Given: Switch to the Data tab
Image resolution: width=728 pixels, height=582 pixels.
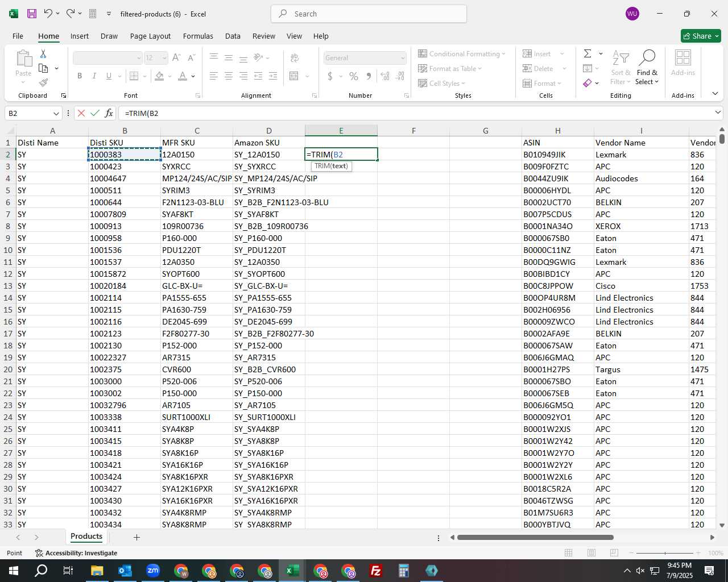Looking at the screenshot, I should (x=233, y=36).
